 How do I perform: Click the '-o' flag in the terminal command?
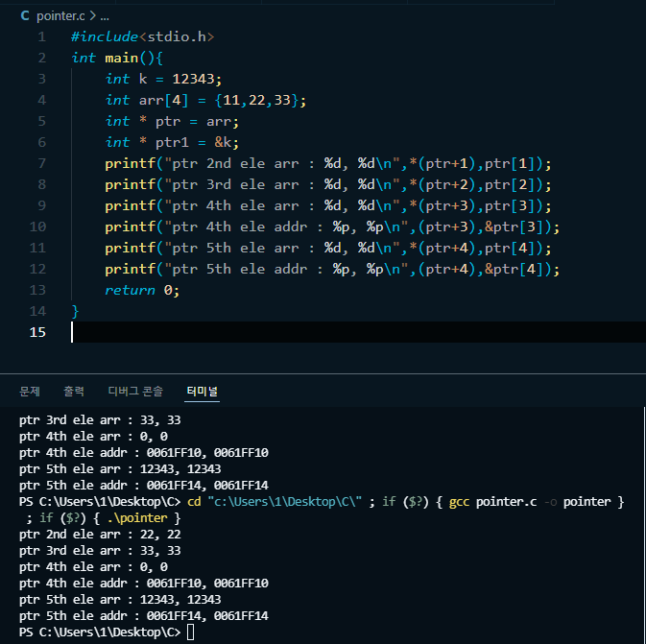[550, 502]
